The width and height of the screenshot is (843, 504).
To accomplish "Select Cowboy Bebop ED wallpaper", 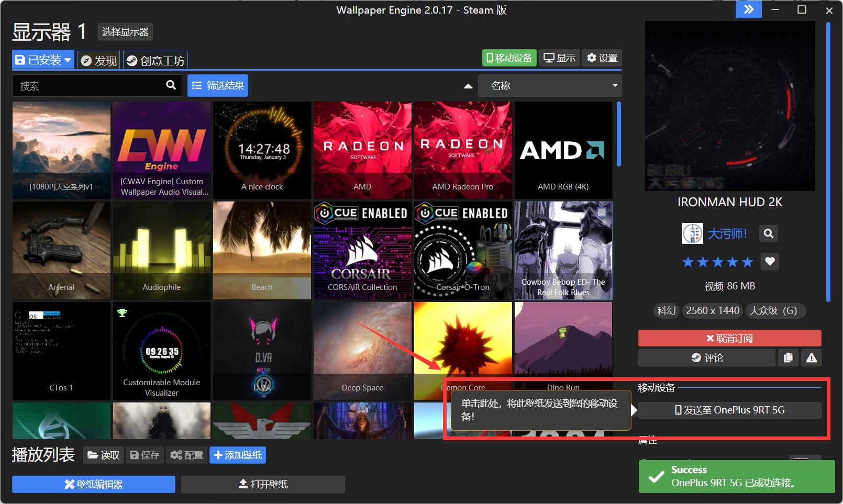I will click(x=563, y=251).
